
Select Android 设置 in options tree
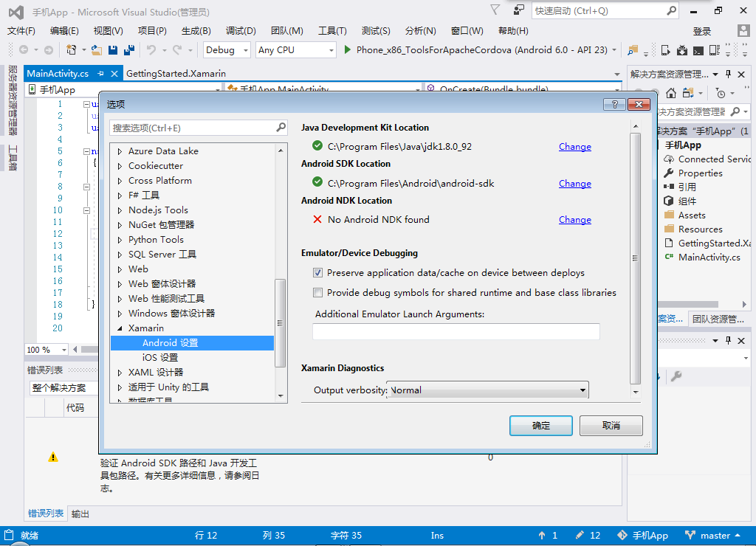coord(193,343)
